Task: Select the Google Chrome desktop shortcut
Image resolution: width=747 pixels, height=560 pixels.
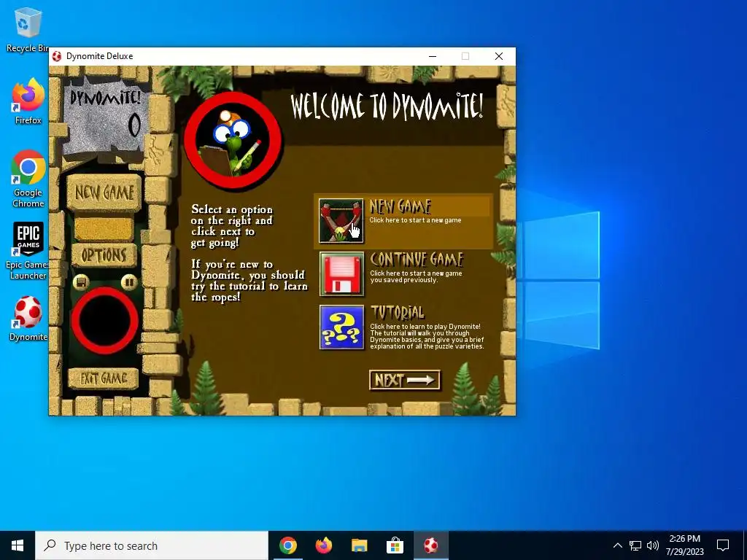Action: (28, 179)
